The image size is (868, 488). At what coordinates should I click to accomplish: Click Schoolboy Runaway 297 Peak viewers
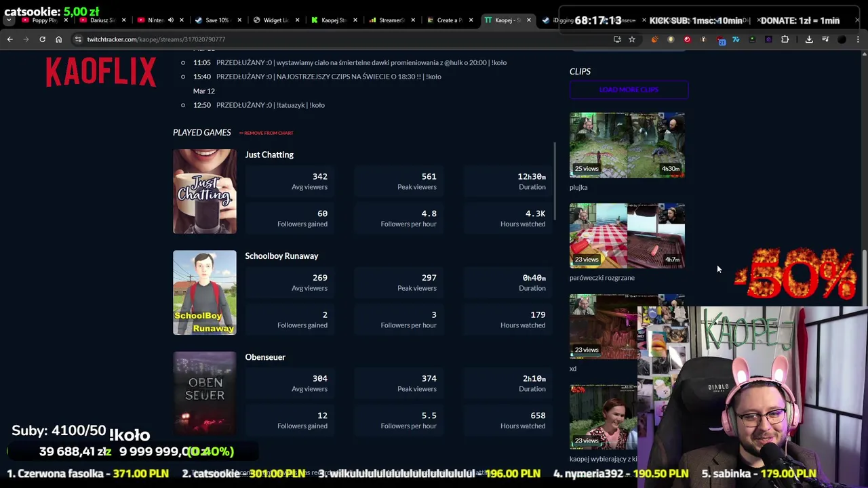point(429,278)
